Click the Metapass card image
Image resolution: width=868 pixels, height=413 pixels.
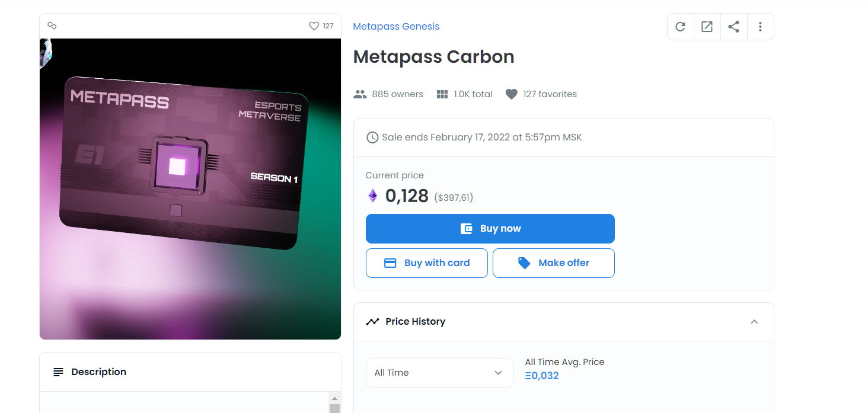(x=190, y=189)
